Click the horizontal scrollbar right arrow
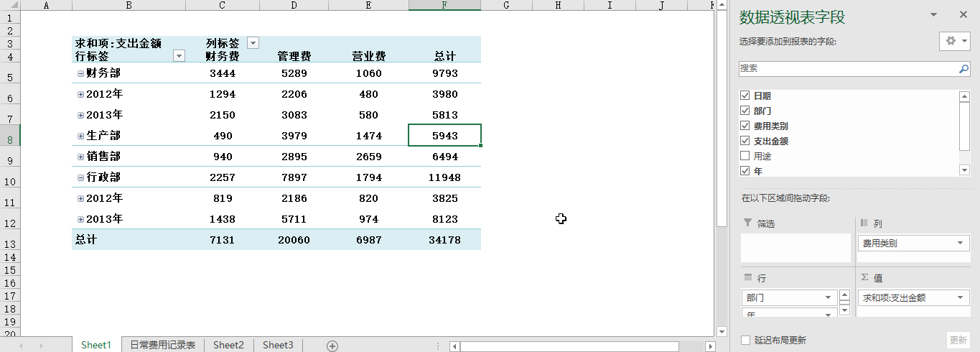The height and width of the screenshot is (352, 980). pos(710,346)
